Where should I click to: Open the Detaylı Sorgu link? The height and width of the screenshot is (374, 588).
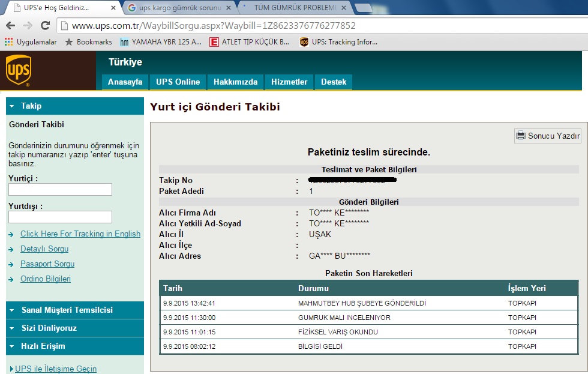point(44,249)
